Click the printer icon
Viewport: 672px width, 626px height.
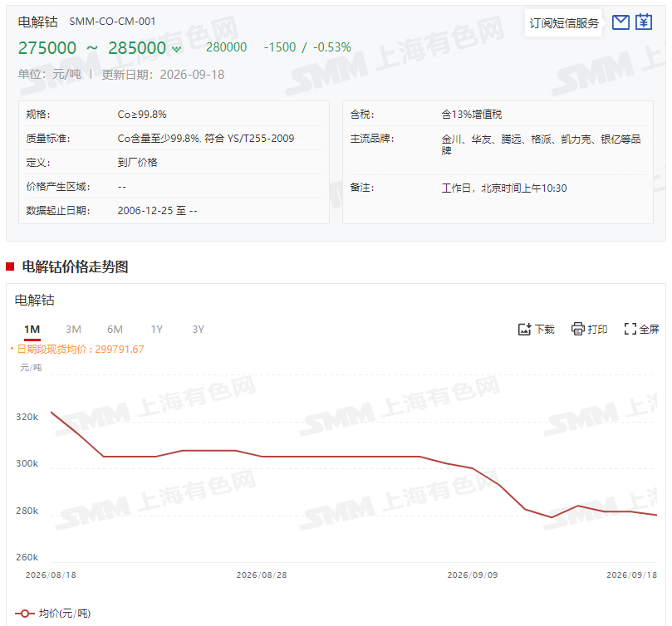(577, 329)
